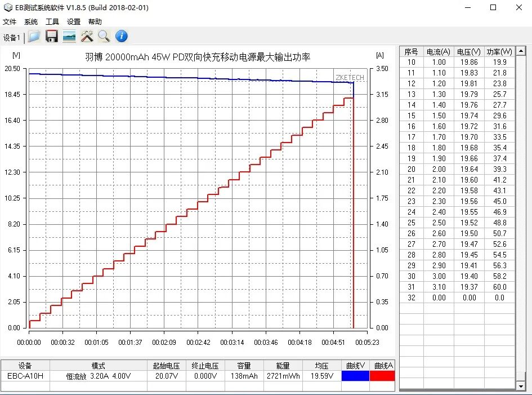Click the 20.07V starting voltage value
The width and height of the screenshot is (532, 395).
point(166,376)
